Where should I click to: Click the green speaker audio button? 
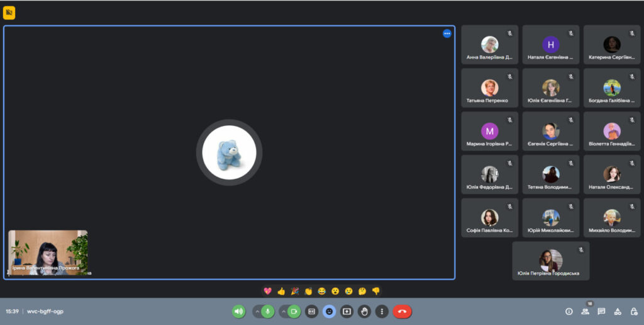coord(238,311)
